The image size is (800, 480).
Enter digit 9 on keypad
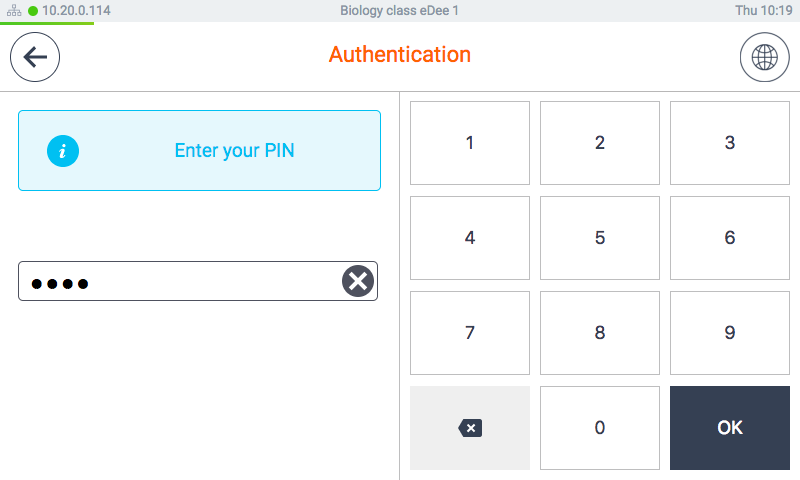point(730,333)
